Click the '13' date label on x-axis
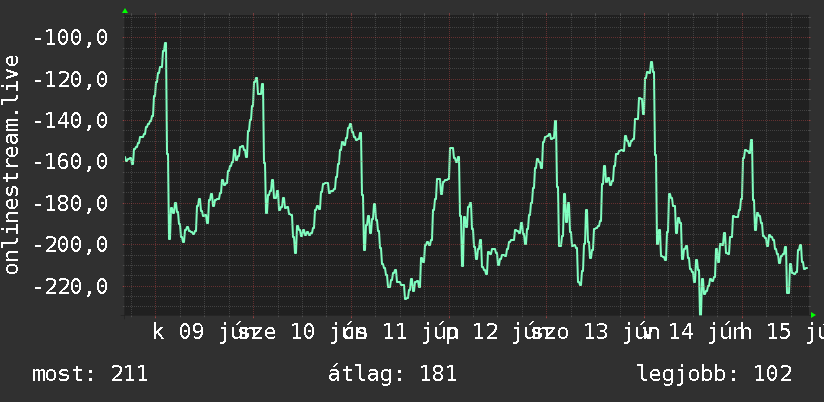824x402 pixels. click(596, 332)
